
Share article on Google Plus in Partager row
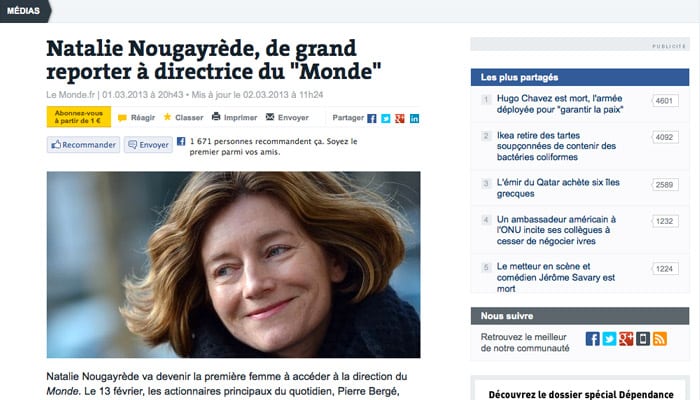tap(400, 118)
